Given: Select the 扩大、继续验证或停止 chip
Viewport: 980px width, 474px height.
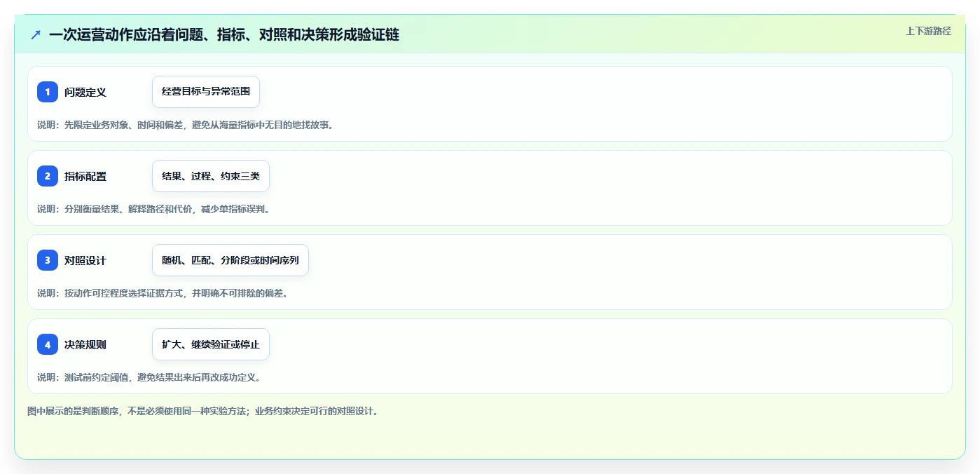Looking at the screenshot, I should click(211, 344).
